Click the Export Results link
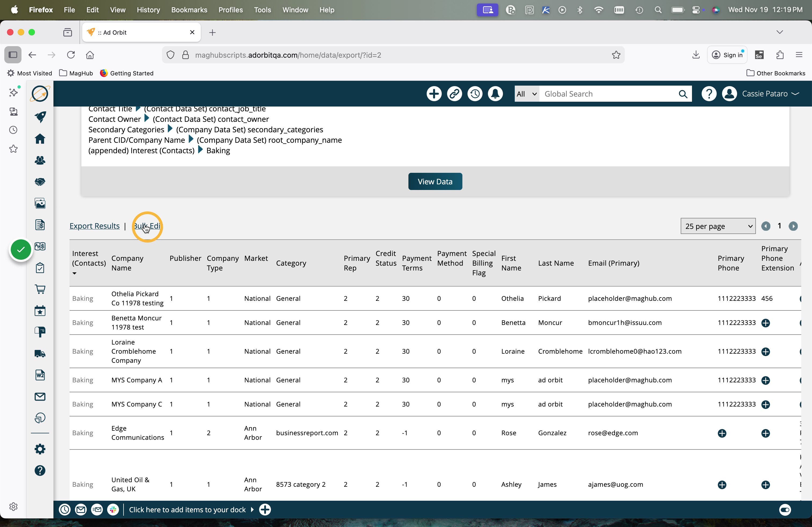The width and height of the screenshot is (812, 527). [x=95, y=226]
